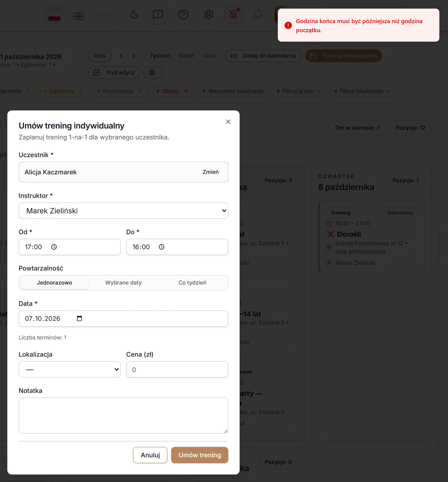The height and width of the screenshot is (482, 448).
Task: Open the Instruktor dropdown
Action: pyautogui.click(x=123, y=211)
